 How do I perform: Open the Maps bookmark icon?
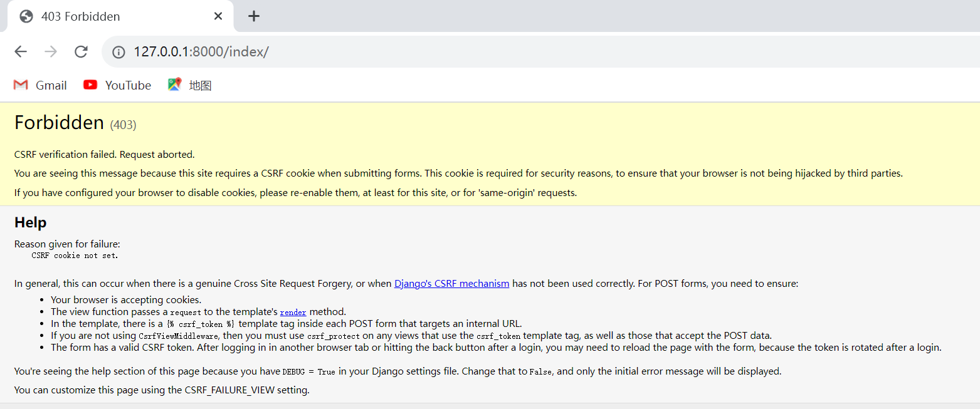[175, 85]
